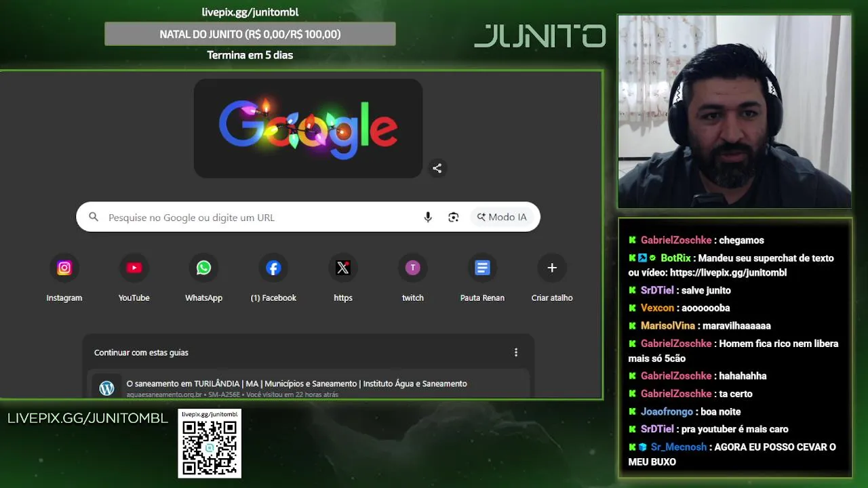
Task: Click username Vexcon in chat
Action: (657, 308)
